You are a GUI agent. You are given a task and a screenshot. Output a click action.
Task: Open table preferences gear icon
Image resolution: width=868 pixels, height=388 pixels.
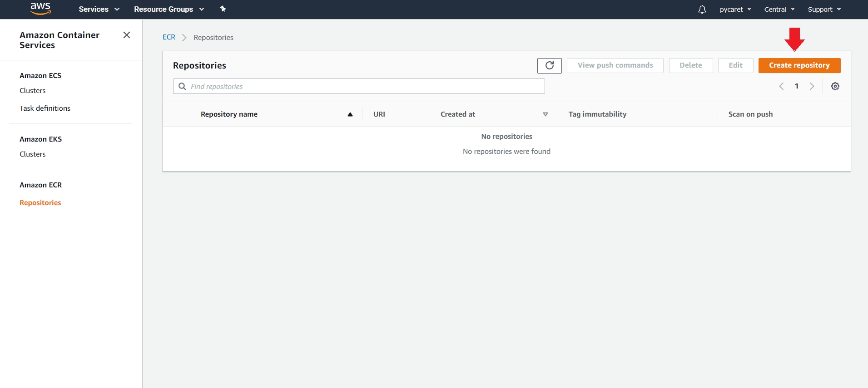835,86
